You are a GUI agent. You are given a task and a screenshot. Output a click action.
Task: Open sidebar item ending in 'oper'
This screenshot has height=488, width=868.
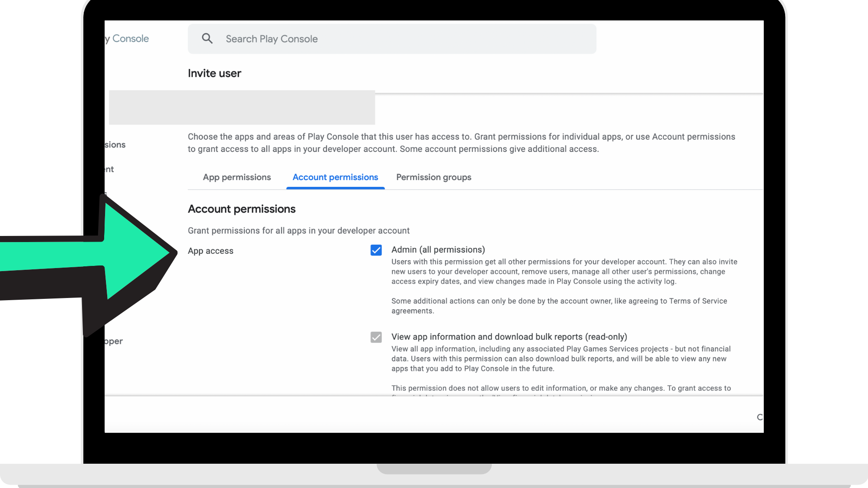click(x=114, y=341)
